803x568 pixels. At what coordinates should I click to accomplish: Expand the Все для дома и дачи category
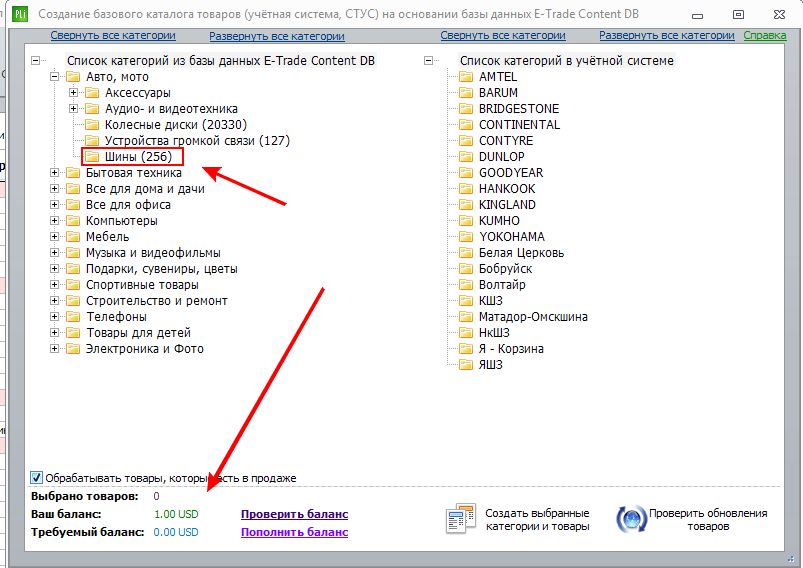pyautogui.click(x=54, y=188)
